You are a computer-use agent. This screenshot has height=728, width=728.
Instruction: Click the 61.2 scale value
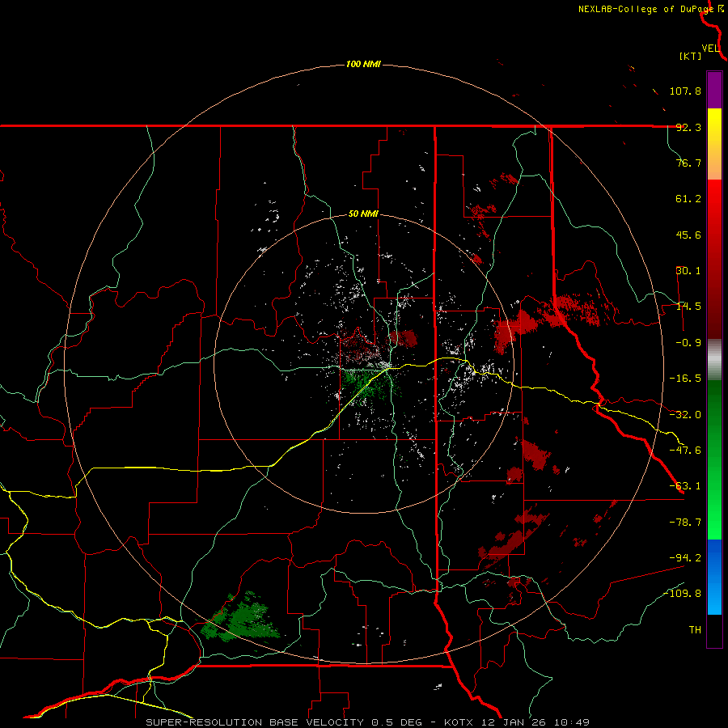point(688,199)
